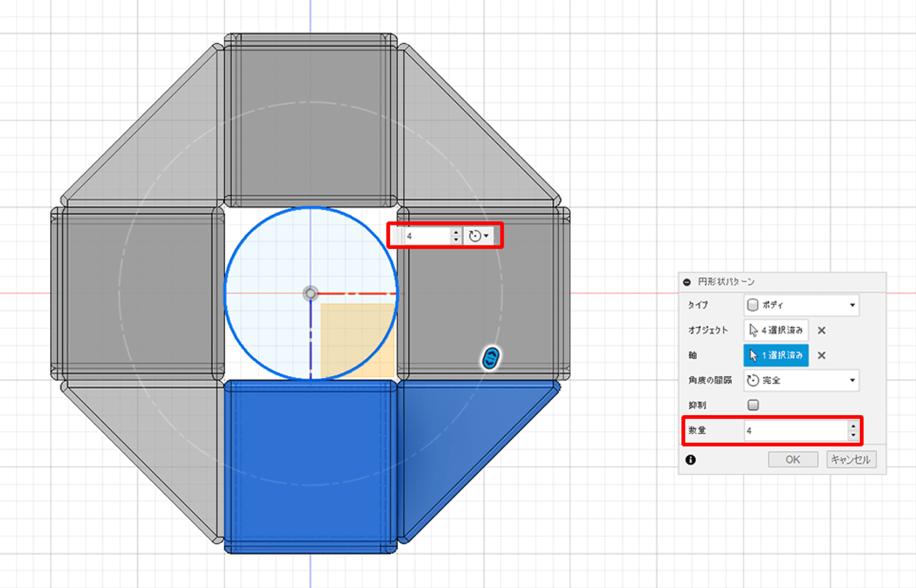Image resolution: width=916 pixels, height=588 pixels.
Task: Clear the 軸 selection with its X
Action: pyautogui.click(x=821, y=355)
